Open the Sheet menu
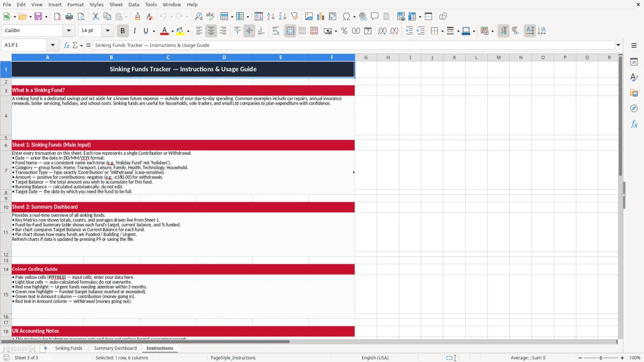This screenshot has width=644, height=362. 116,4
